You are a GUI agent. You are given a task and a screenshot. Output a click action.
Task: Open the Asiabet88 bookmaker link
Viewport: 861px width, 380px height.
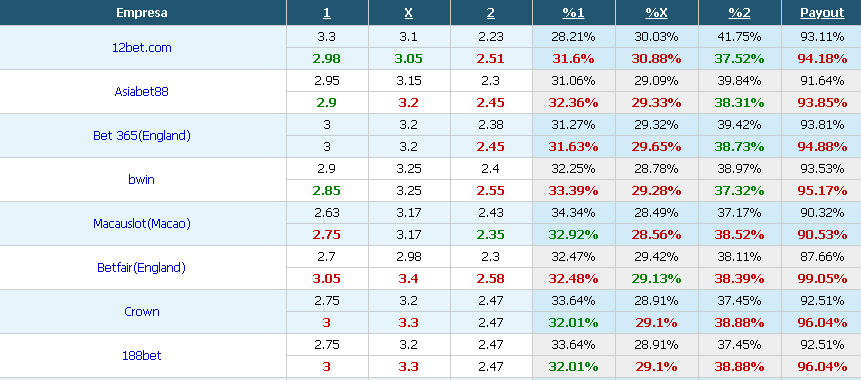click(x=142, y=92)
